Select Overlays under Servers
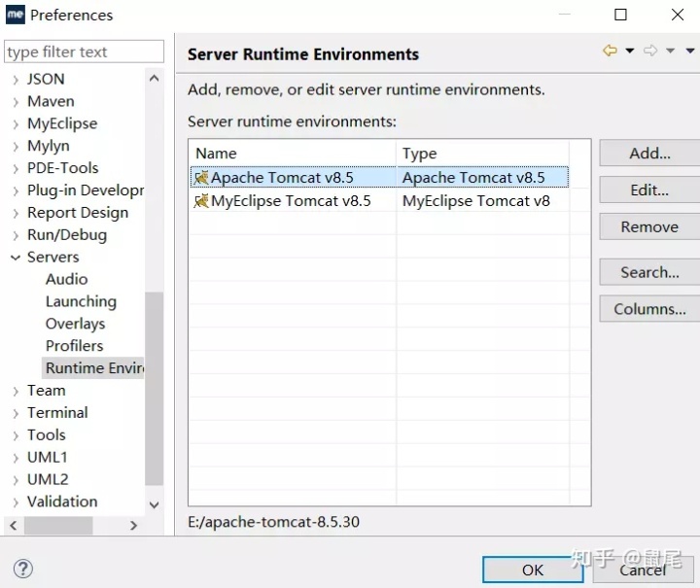 [x=75, y=324]
